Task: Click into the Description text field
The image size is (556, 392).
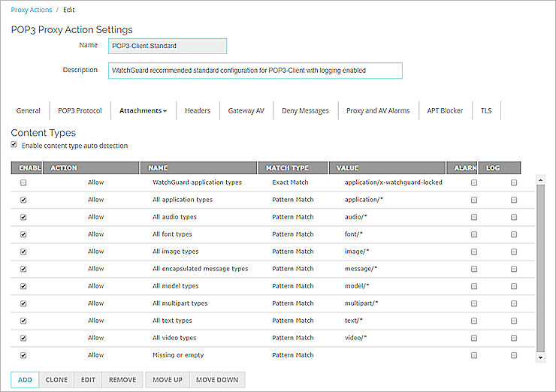Action: point(255,71)
